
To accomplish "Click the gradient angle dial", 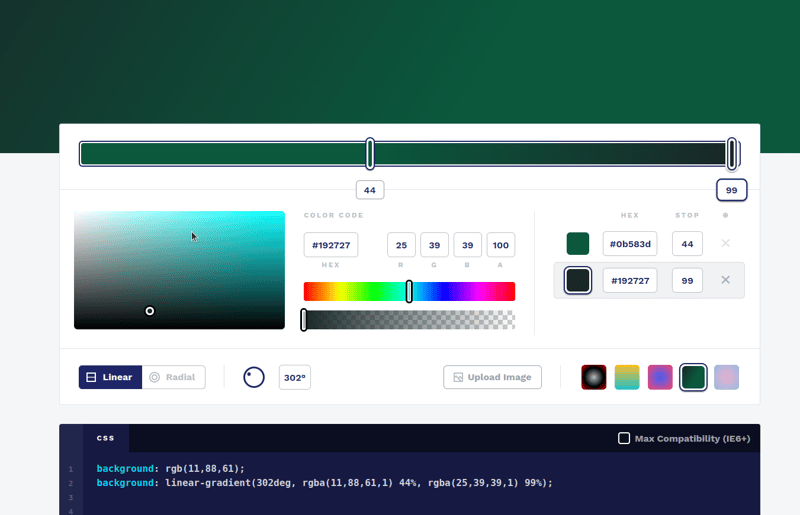I will click(254, 377).
